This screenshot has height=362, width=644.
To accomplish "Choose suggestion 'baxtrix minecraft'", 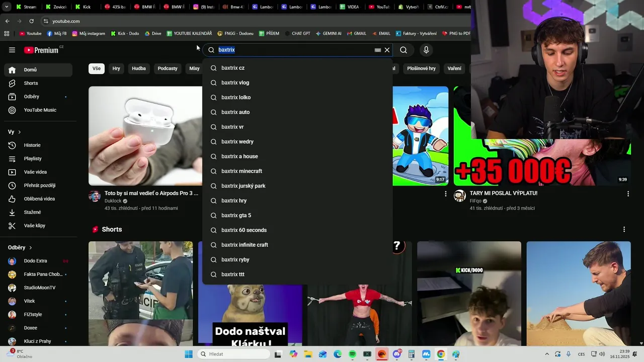I will 297,171.
